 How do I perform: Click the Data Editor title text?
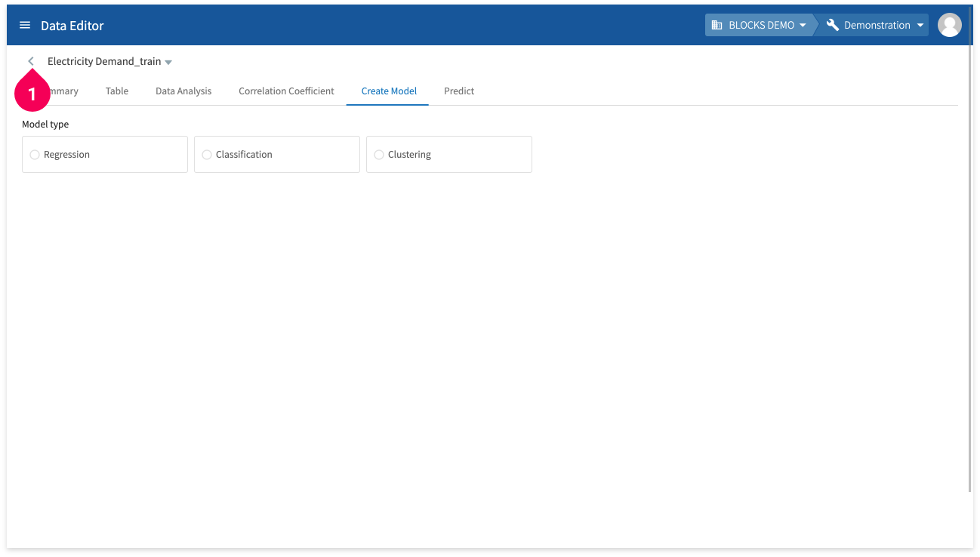[72, 26]
